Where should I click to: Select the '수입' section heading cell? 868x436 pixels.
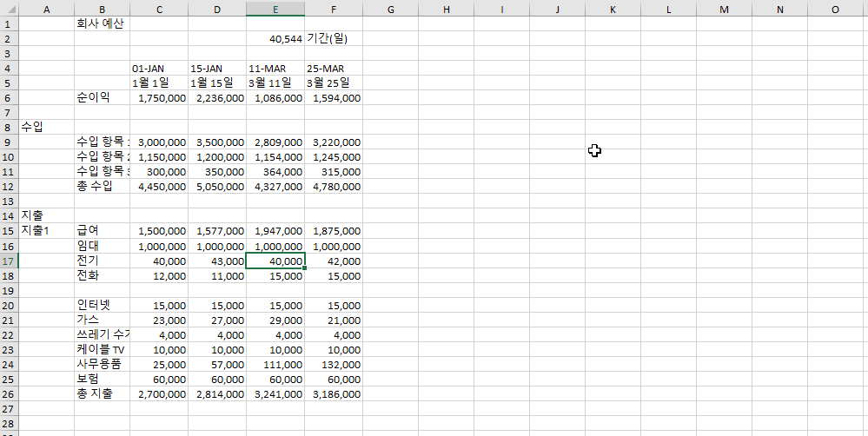point(47,128)
